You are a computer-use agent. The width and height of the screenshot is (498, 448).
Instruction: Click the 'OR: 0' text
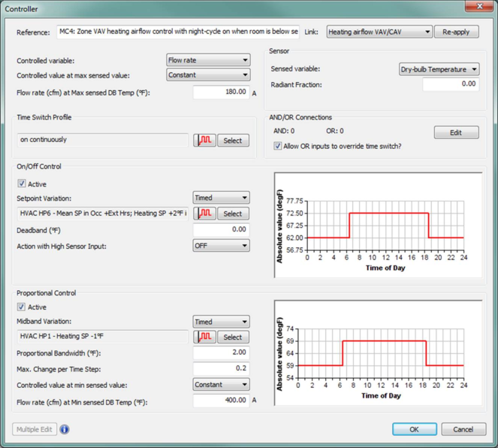tap(335, 131)
